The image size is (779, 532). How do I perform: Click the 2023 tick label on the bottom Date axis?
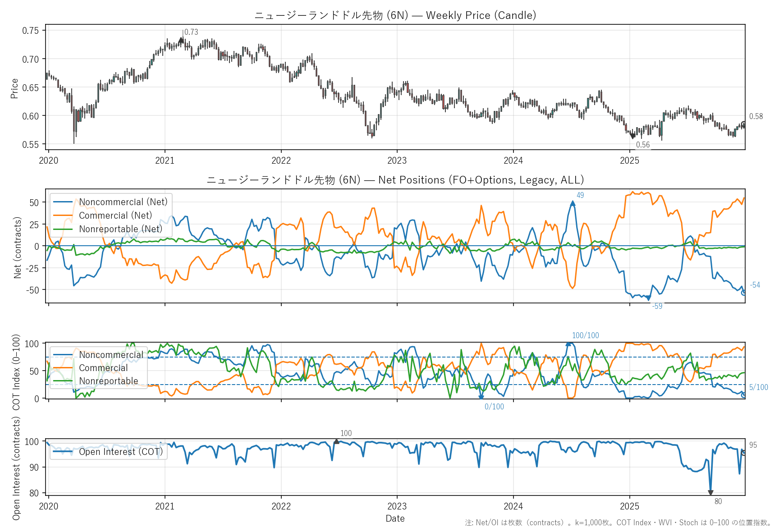click(397, 506)
